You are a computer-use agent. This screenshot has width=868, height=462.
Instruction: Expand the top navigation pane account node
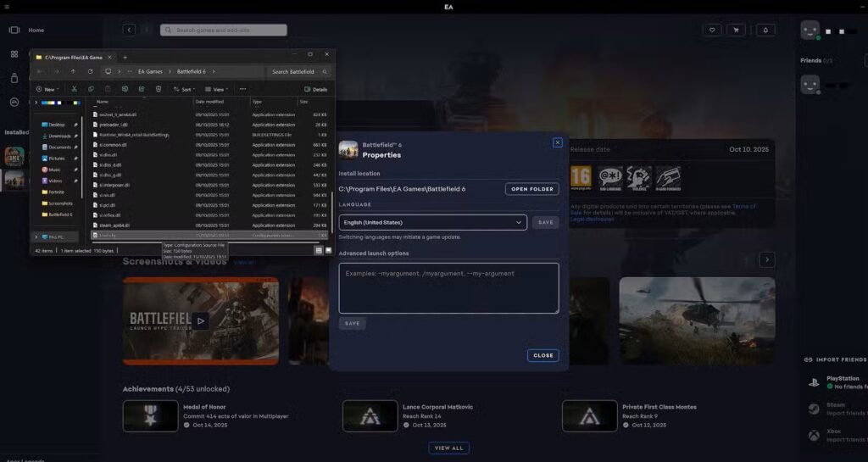[x=36, y=103]
